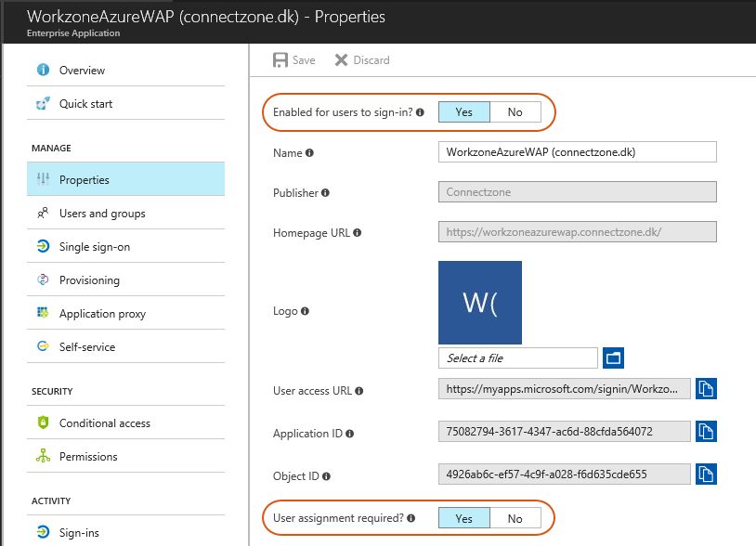This screenshot has width=756, height=546.
Task: Set Enabled for users to sign-in to Yes
Action: [463, 112]
